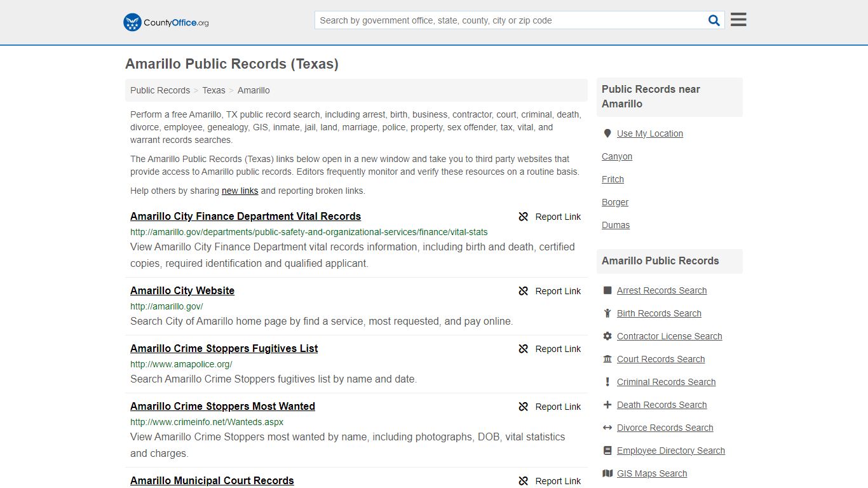The height and width of the screenshot is (488, 868).
Task: Click the Contractor License Search gear icon
Action: [607, 336]
